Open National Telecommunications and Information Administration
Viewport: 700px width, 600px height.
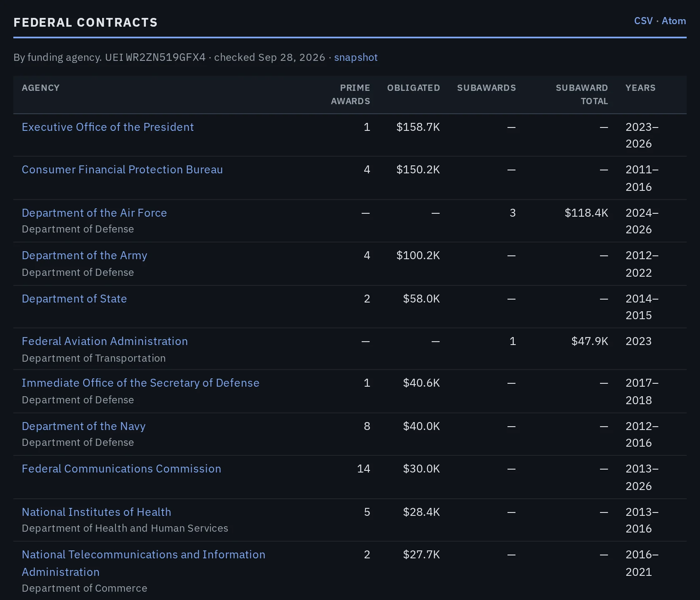[143, 563]
